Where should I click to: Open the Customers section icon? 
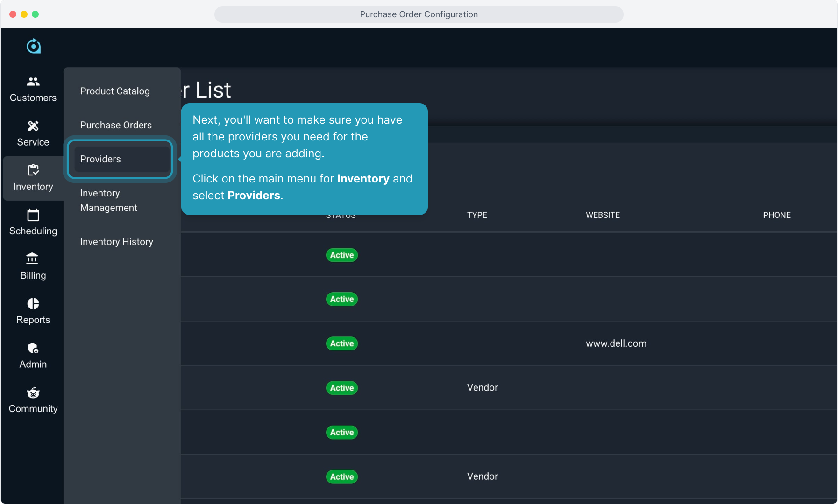point(33,82)
